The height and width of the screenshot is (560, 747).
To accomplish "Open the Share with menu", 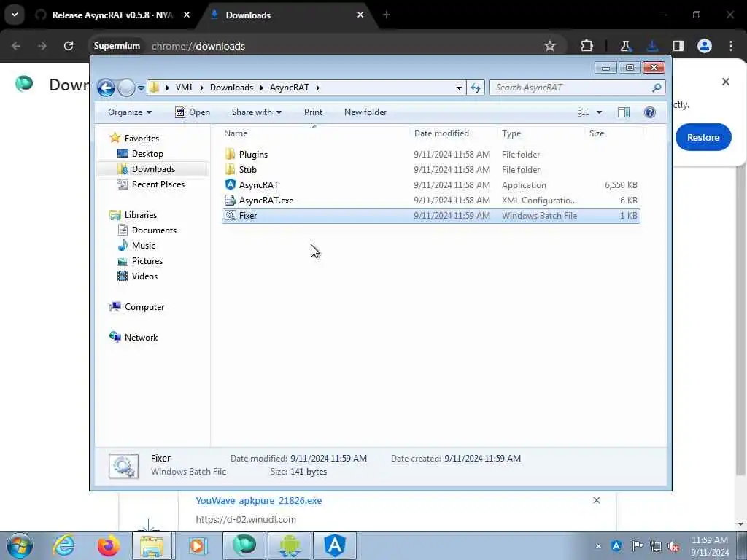I will (256, 112).
